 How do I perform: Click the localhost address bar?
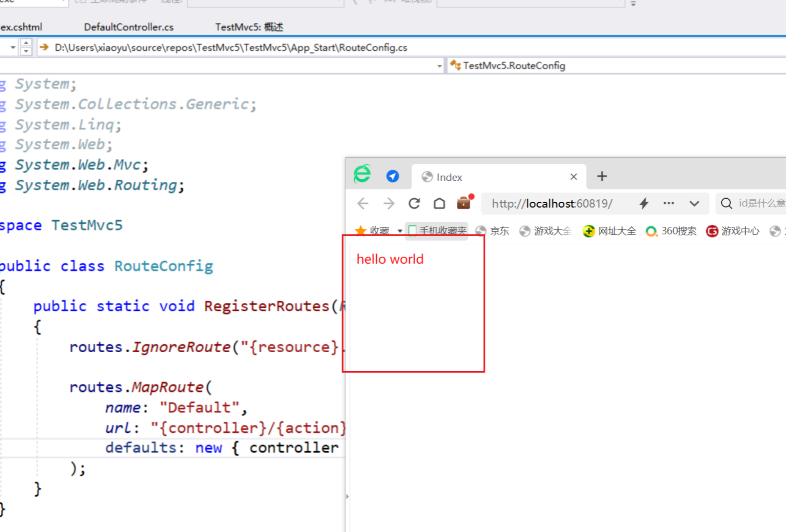[552, 203]
